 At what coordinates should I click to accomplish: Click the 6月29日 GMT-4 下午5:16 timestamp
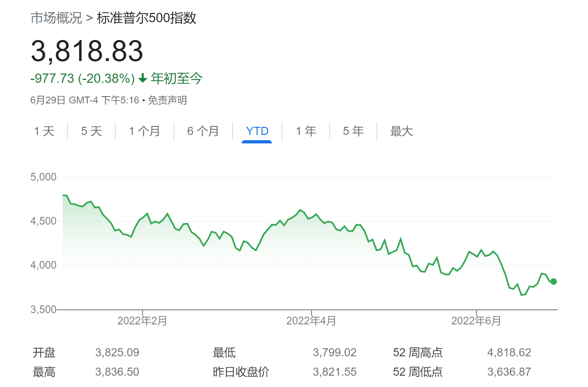[x=85, y=100]
